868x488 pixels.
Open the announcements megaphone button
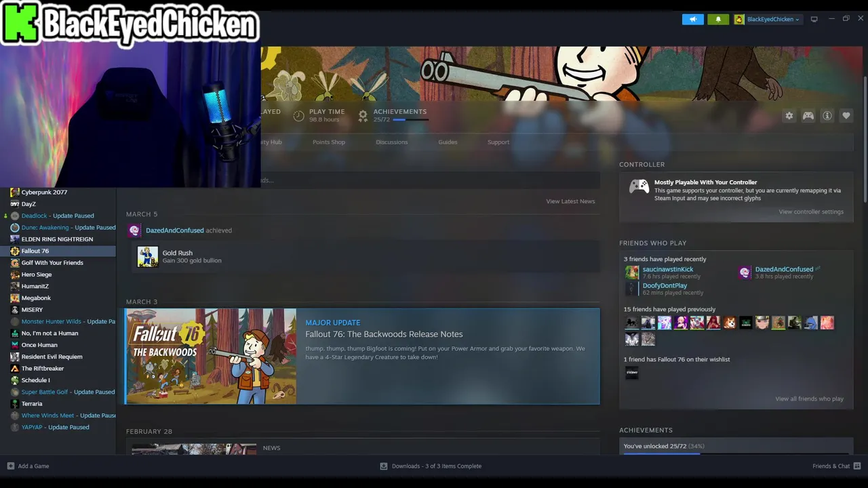point(693,19)
